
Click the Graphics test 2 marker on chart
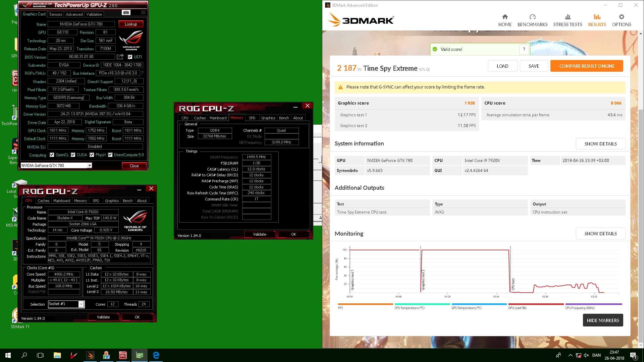coord(423,280)
